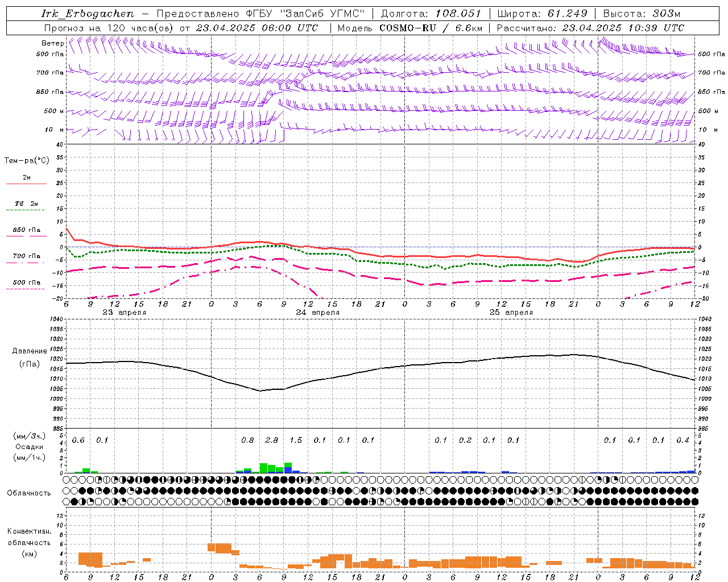Click the red solid legend line under '2м'
Image resolution: width=728 pixels, height=582 pixels.
click(x=26, y=184)
